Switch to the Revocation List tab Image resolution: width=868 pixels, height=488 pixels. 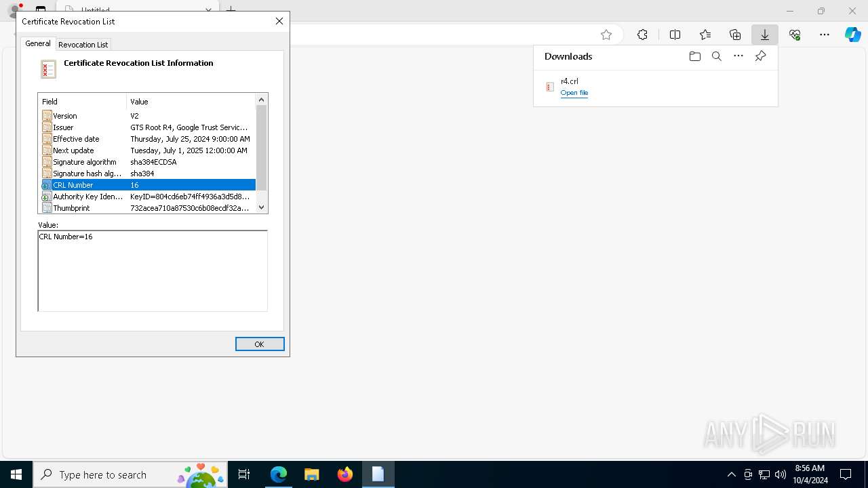point(83,45)
